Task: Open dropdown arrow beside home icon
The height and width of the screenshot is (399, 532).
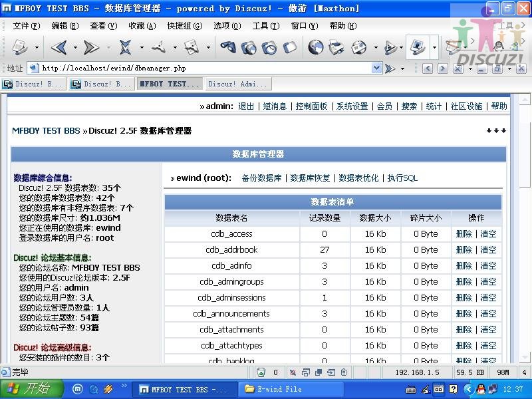Action: click(208, 47)
